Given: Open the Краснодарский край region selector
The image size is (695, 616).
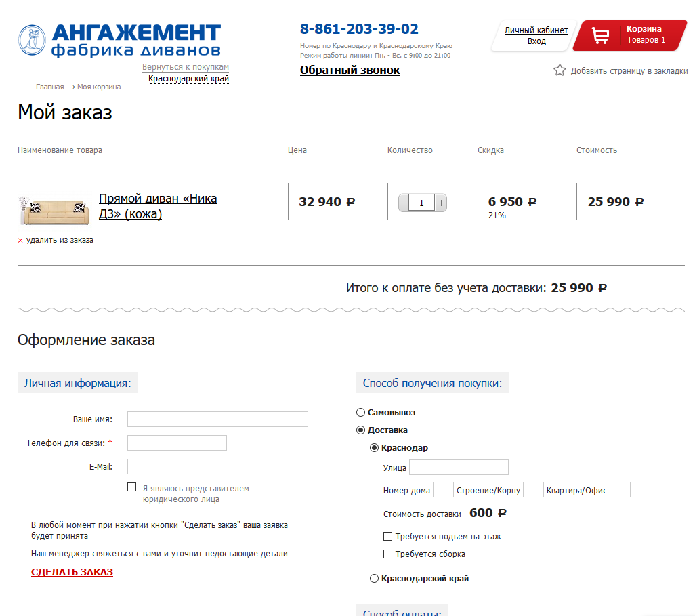Looking at the screenshot, I should coord(188,79).
